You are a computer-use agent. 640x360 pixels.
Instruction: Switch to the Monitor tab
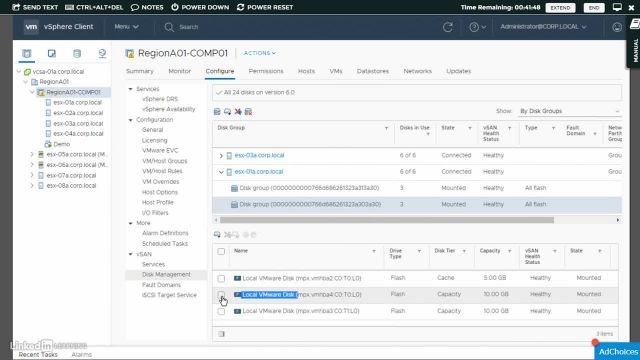coord(180,71)
